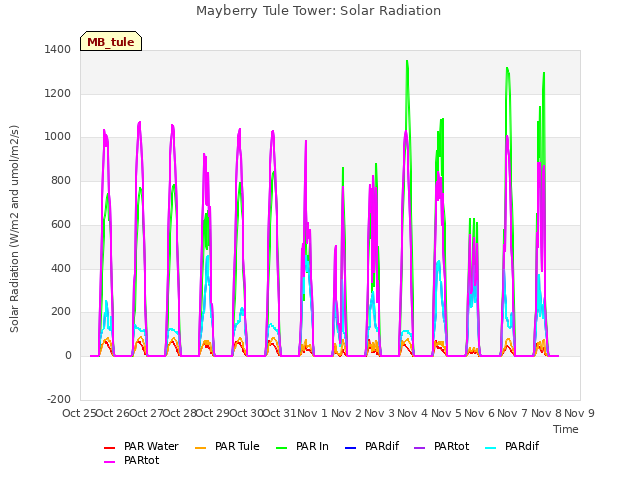Image resolution: width=640 pixels, height=480 pixels.
Task: Click the Nov 9 x-axis date label
Action: click(579, 413)
